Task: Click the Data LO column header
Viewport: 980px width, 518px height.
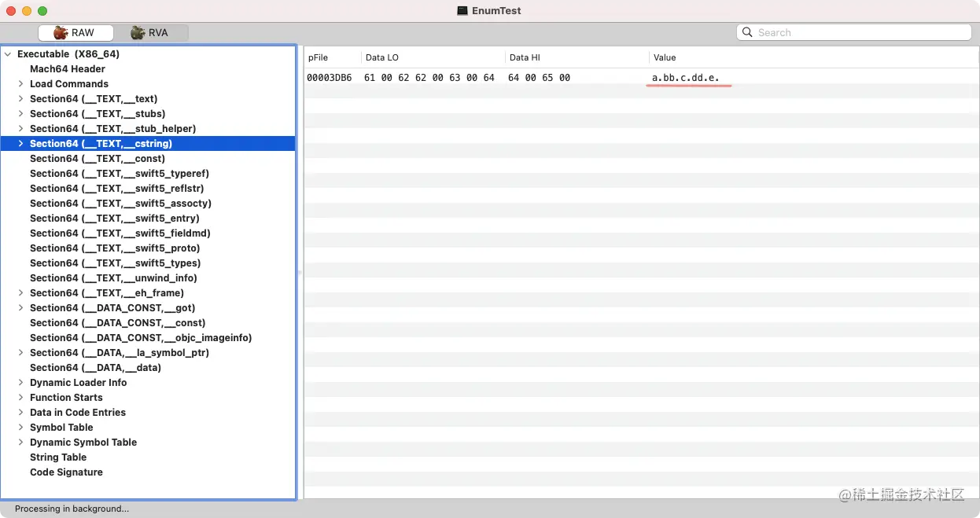Action: [433, 57]
